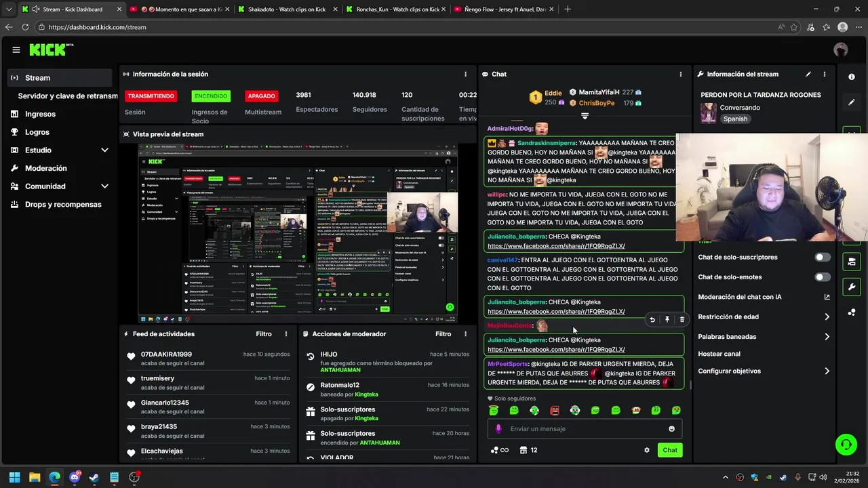Open external AI chat moderation link icon
The image size is (868, 488).
click(827, 297)
